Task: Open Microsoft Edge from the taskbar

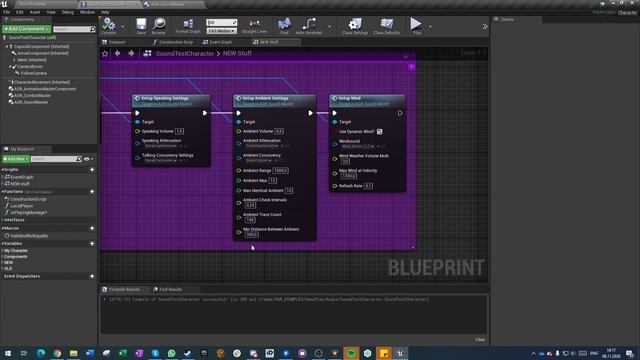Action: 41,353
